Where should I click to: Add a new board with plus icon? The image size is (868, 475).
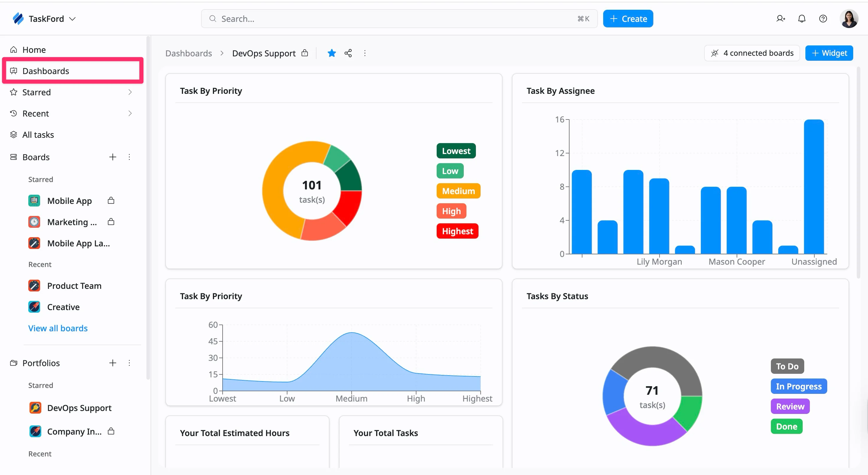point(113,157)
